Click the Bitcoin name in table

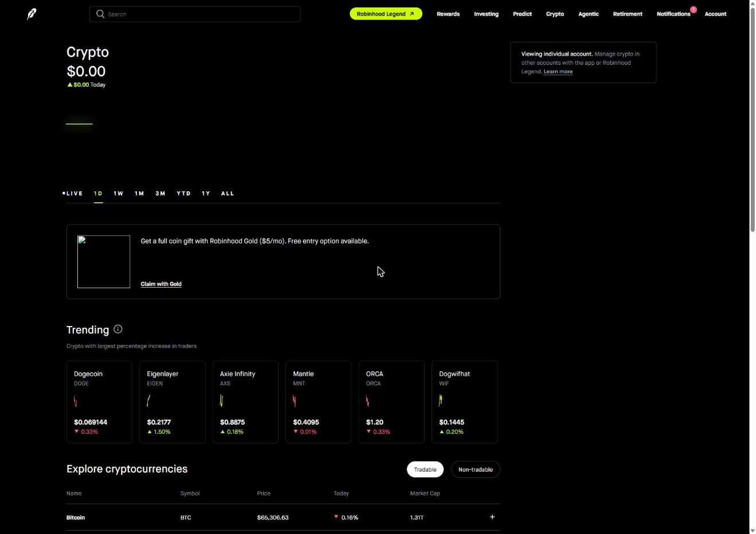pos(76,517)
